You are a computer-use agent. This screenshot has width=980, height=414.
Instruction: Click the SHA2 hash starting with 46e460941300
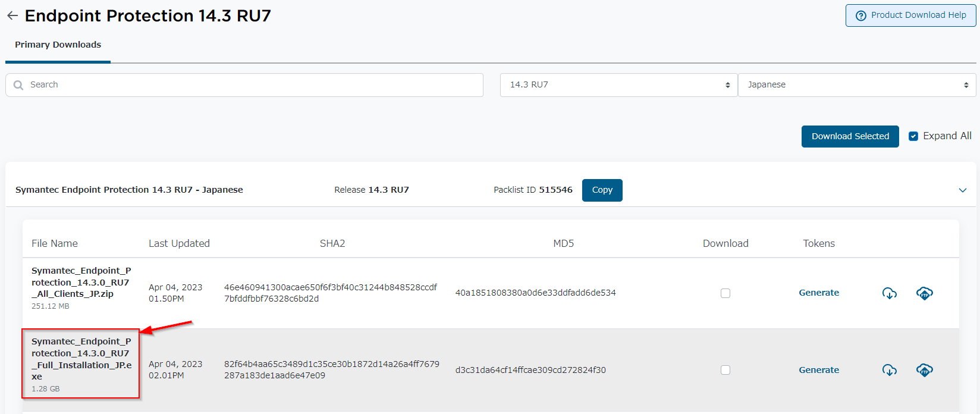331,293
